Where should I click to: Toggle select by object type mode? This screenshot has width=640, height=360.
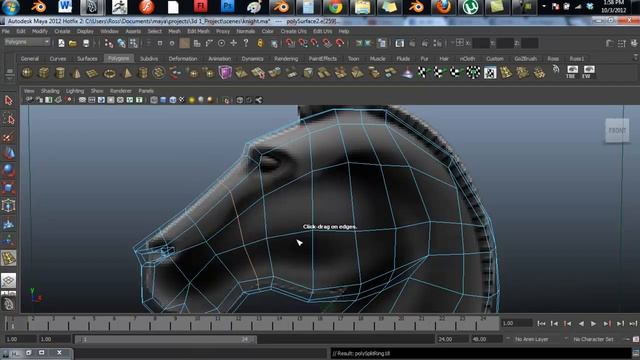point(122,43)
